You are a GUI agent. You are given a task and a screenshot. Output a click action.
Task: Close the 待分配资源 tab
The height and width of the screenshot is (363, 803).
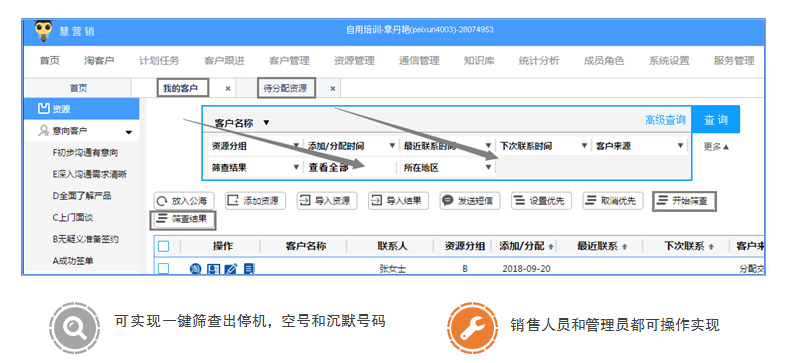click(332, 89)
